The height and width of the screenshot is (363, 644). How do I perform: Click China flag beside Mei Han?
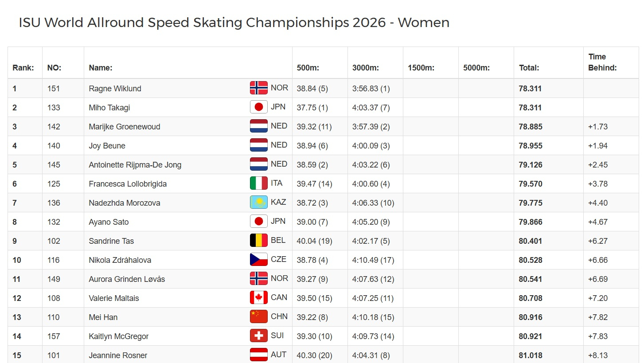[x=259, y=316]
